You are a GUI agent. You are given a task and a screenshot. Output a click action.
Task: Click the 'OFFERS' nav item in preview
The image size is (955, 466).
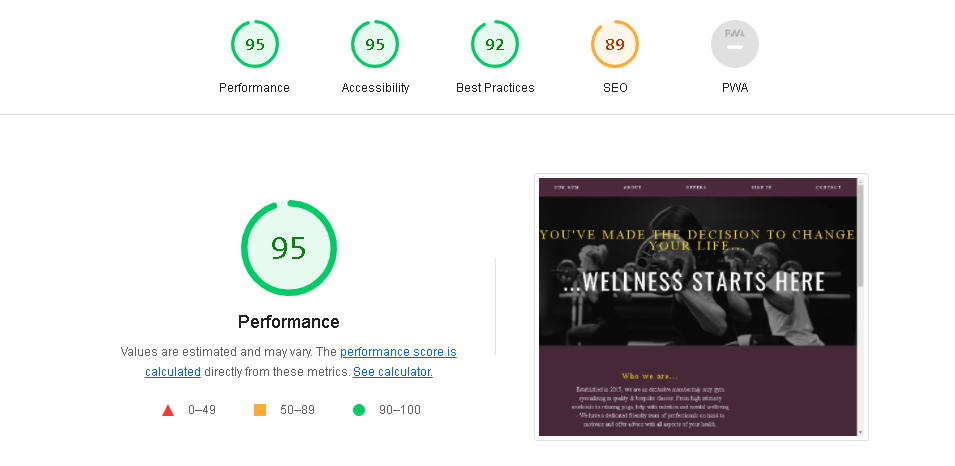coord(696,187)
